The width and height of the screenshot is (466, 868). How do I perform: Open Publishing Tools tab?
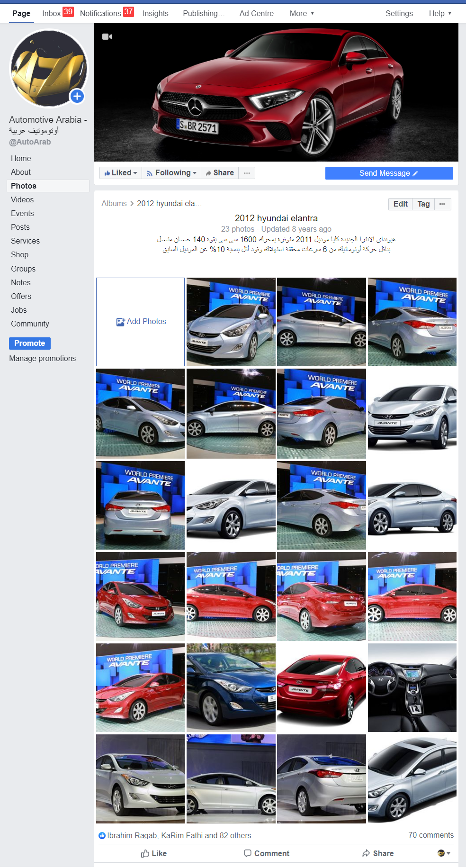coord(204,13)
